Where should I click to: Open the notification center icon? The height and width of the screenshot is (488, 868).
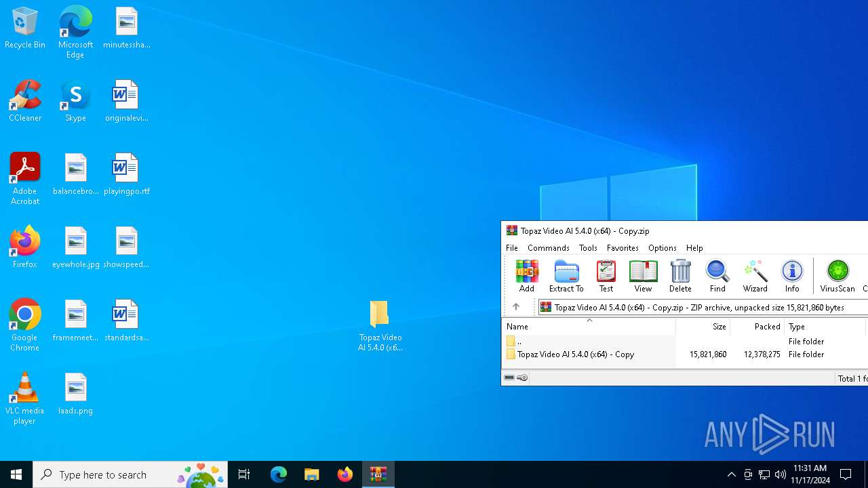(x=846, y=474)
